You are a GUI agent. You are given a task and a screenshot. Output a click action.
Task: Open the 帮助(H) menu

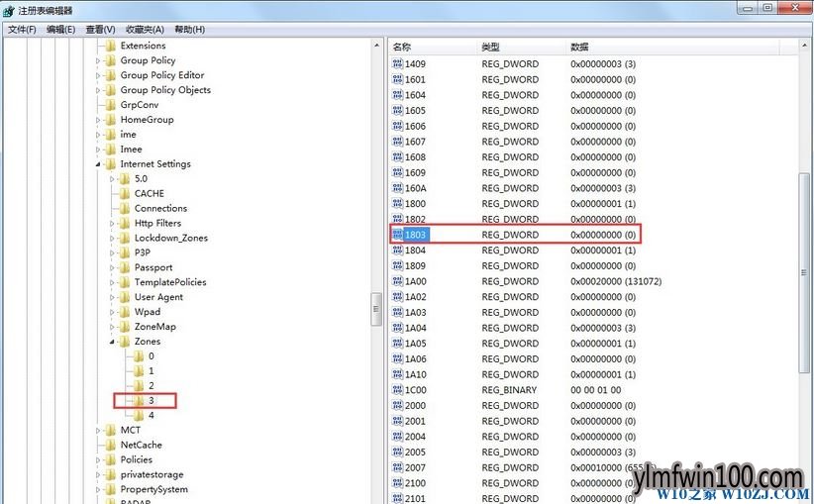(x=189, y=30)
